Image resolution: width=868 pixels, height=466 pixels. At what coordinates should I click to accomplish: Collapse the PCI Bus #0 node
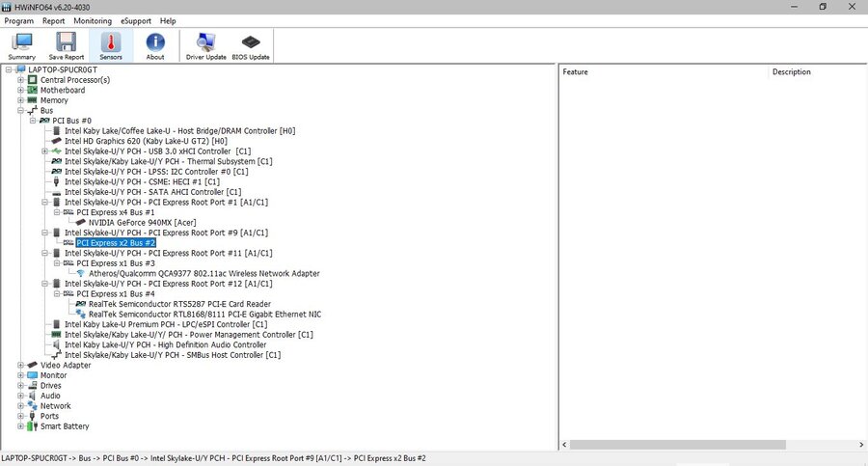[x=33, y=121]
